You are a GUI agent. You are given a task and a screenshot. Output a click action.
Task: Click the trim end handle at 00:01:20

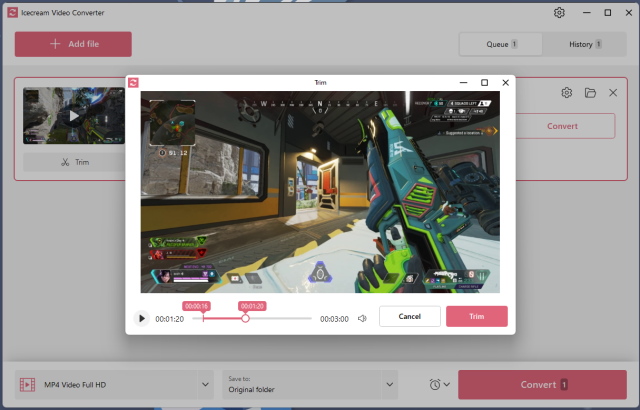[246, 318]
